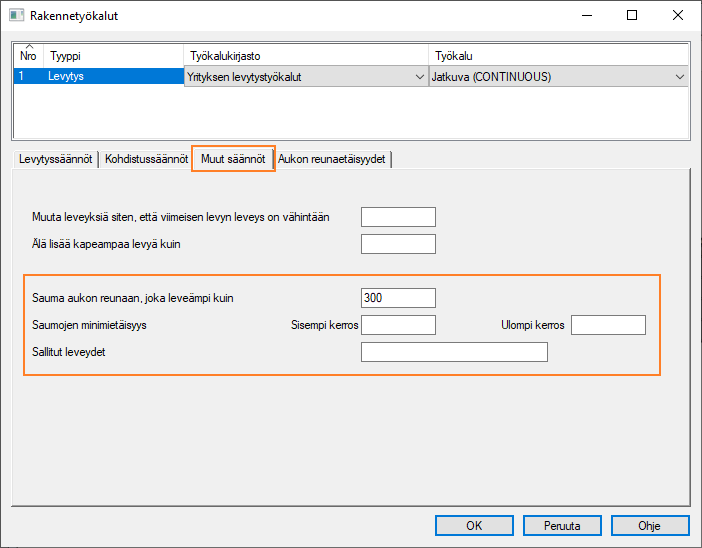Click the Sisempi kerros input field
Viewport: 702px width, 548px height.
[398, 325]
